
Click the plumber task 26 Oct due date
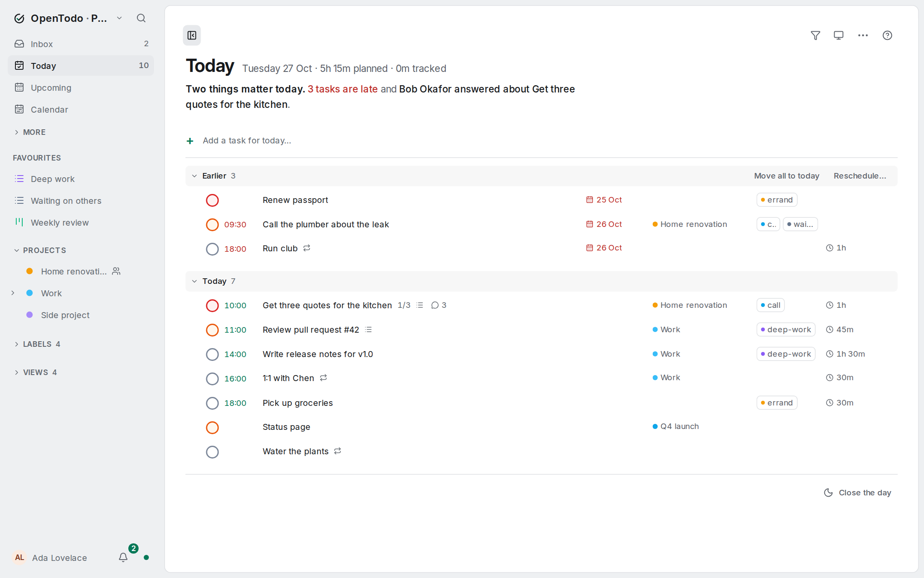pyautogui.click(x=604, y=224)
